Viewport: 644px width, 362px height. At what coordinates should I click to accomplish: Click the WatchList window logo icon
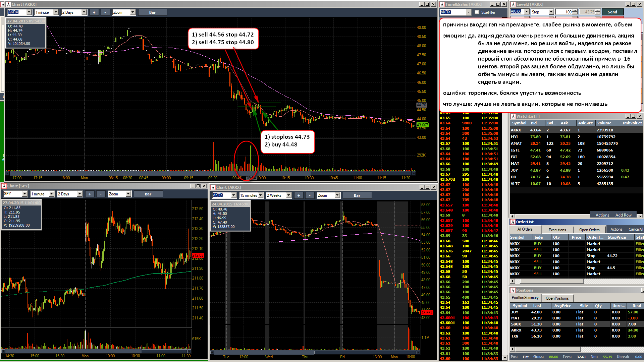(x=513, y=116)
